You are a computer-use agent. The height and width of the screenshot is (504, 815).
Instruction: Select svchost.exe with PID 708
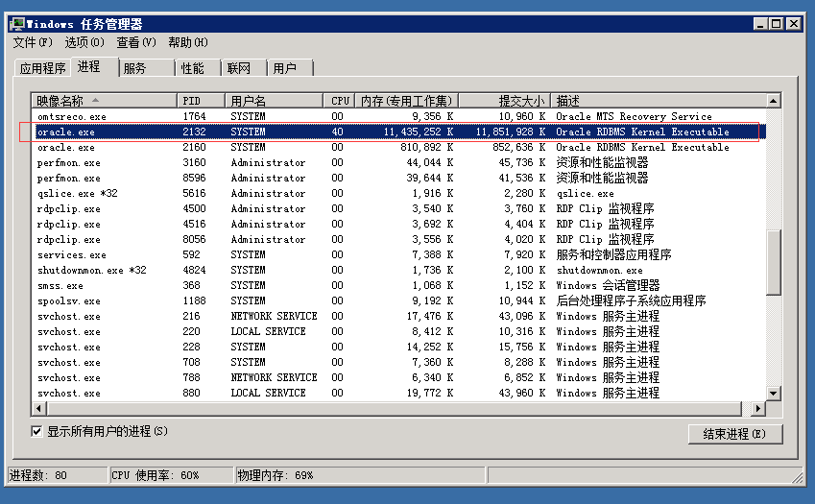398,362
